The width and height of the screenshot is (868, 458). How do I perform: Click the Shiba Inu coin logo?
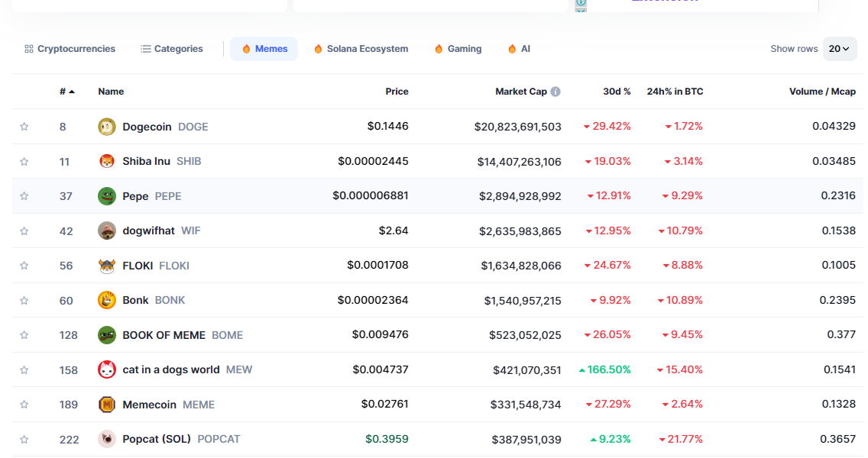coord(107,161)
